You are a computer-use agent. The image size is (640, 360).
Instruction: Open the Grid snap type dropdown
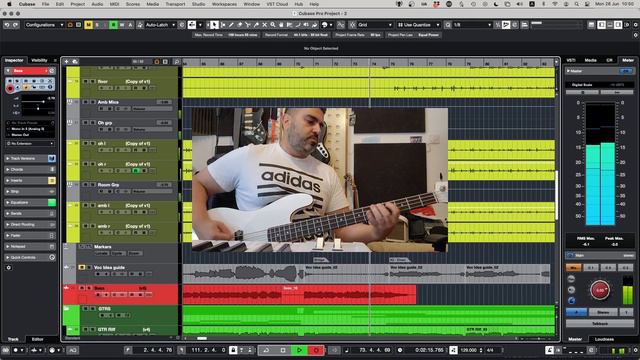[x=375, y=25]
